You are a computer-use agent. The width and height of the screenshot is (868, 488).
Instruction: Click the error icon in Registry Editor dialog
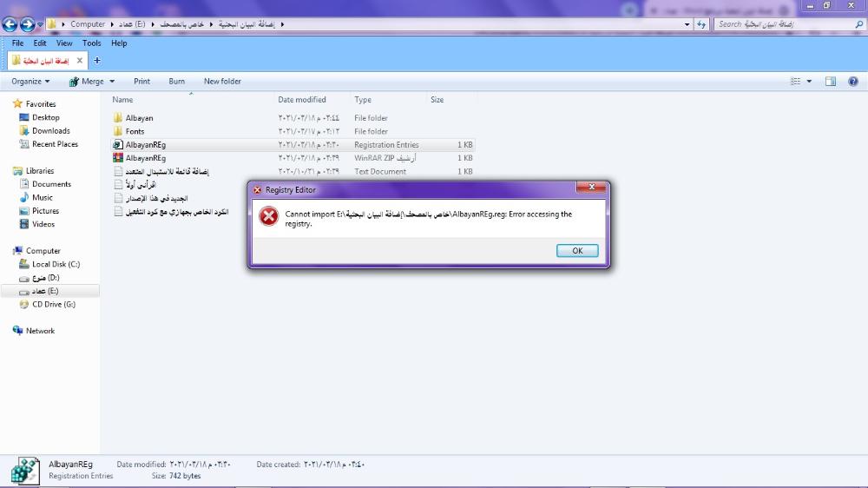[269, 216]
